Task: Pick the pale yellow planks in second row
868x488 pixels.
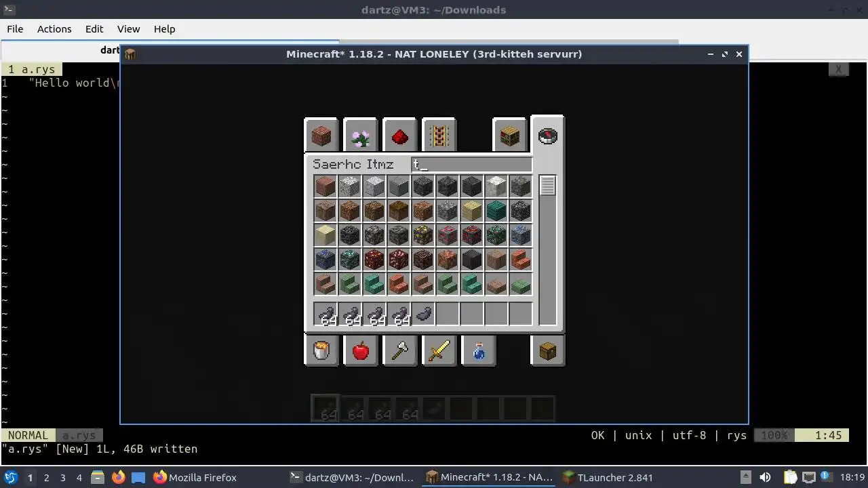Action: pyautogui.click(x=471, y=210)
